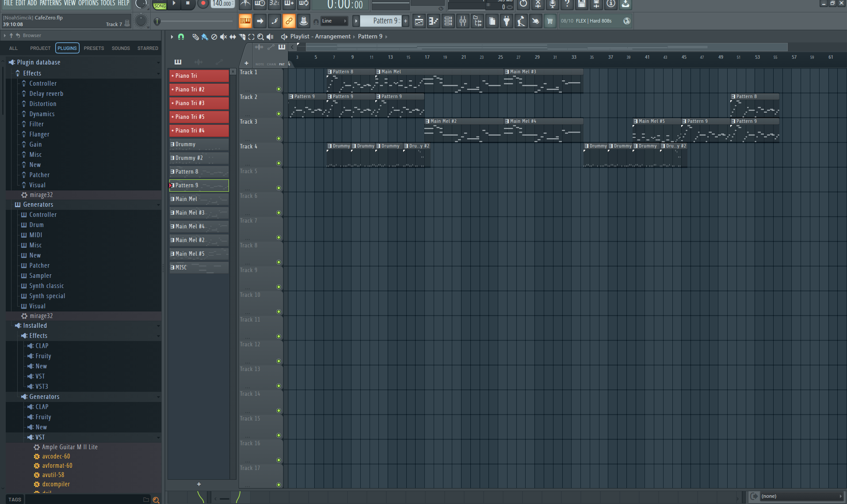Select the Paint brush tool in playlist
The height and width of the screenshot is (504, 847).
point(205,37)
